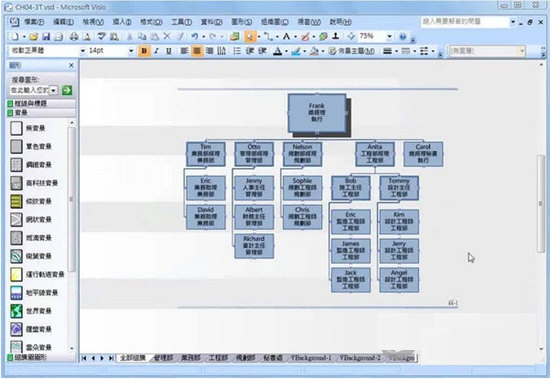
Task: Click the help question input field
Action: (465, 22)
